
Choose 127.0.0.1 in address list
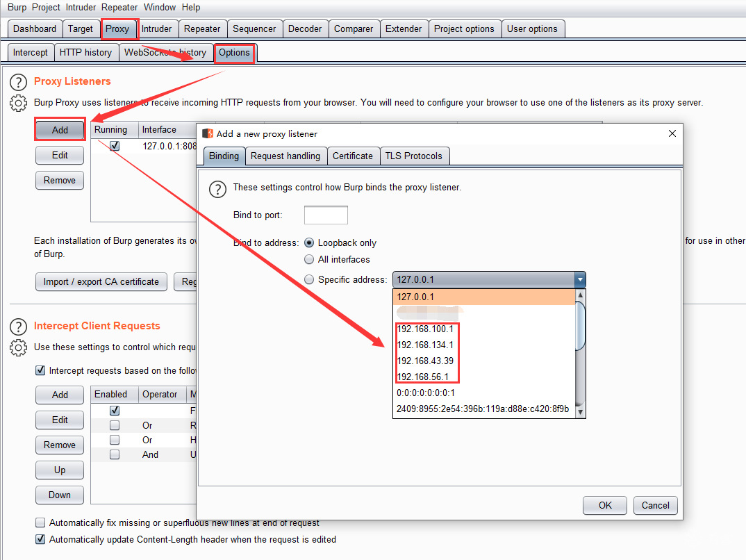pyautogui.click(x=484, y=297)
